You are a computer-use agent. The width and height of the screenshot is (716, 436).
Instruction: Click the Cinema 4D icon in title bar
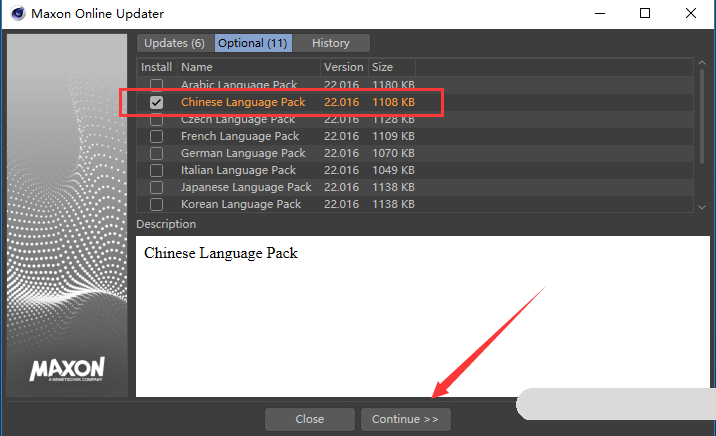[x=18, y=13]
